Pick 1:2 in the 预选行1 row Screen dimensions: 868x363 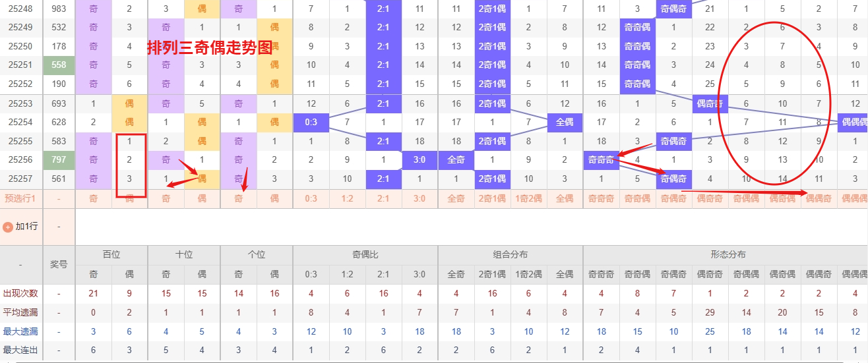click(348, 198)
